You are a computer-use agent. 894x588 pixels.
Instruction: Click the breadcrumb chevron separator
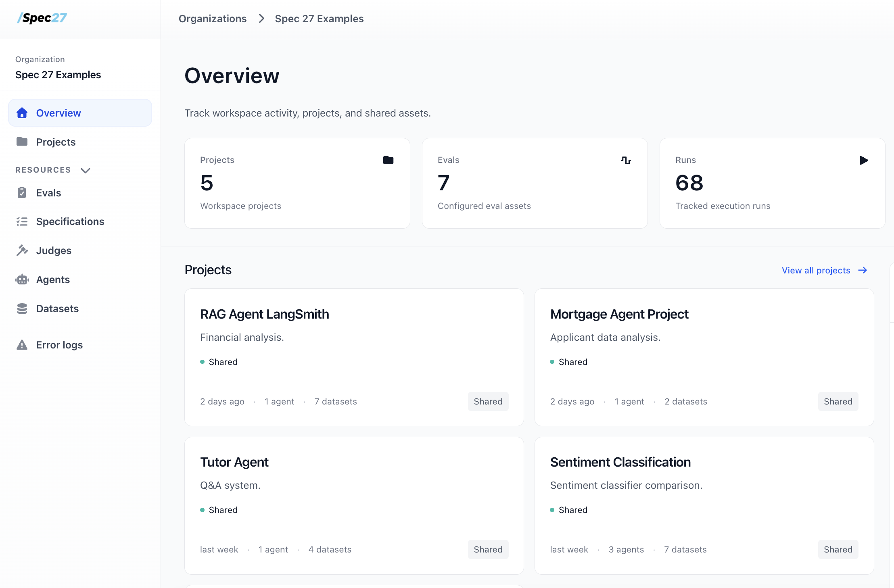[x=261, y=19]
